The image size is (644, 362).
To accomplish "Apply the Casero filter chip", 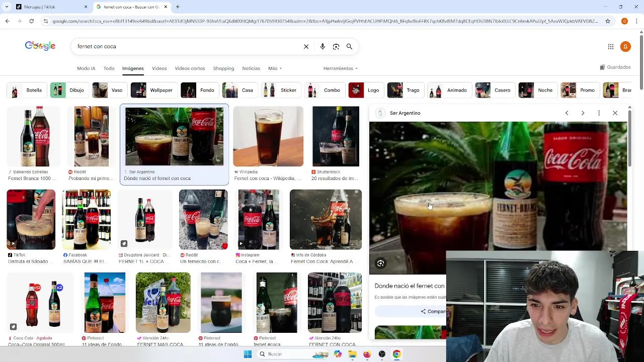I will (495, 90).
